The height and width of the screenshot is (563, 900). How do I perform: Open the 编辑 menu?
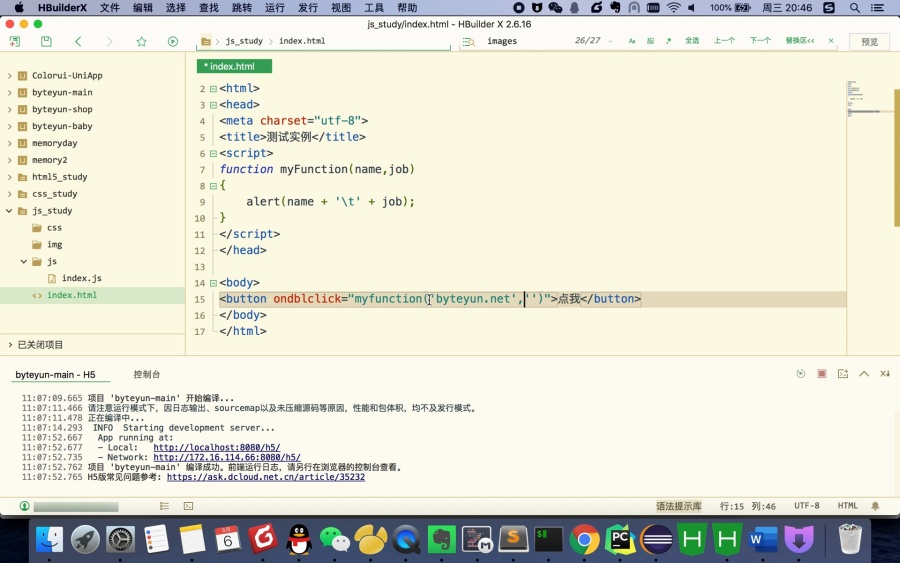(142, 7)
